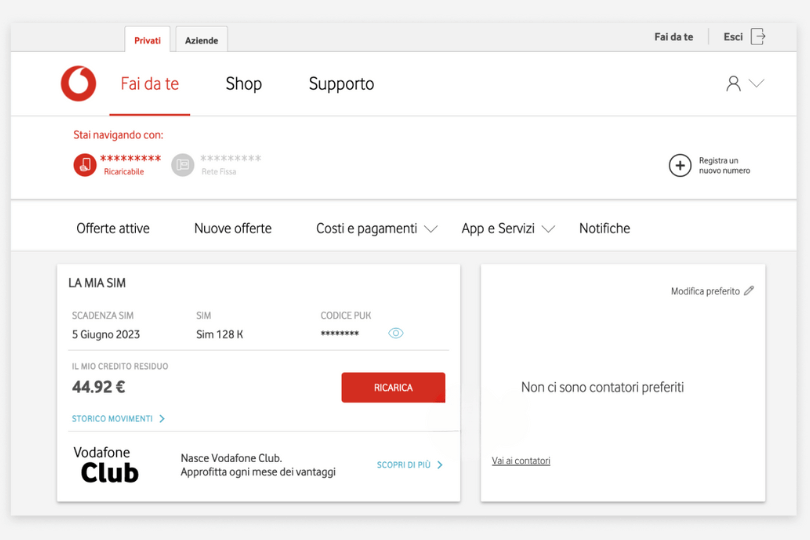Image resolution: width=810 pixels, height=540 pixels.
Task: Open the Supporto section
Action: 341,84
